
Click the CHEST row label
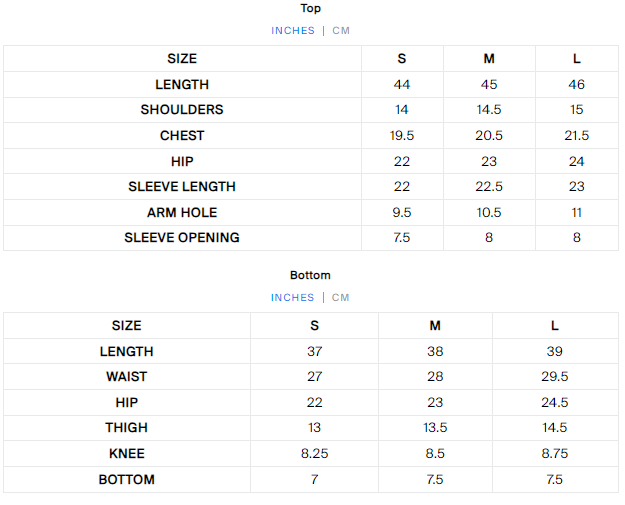pyautogui.click(x=182, y=136)
